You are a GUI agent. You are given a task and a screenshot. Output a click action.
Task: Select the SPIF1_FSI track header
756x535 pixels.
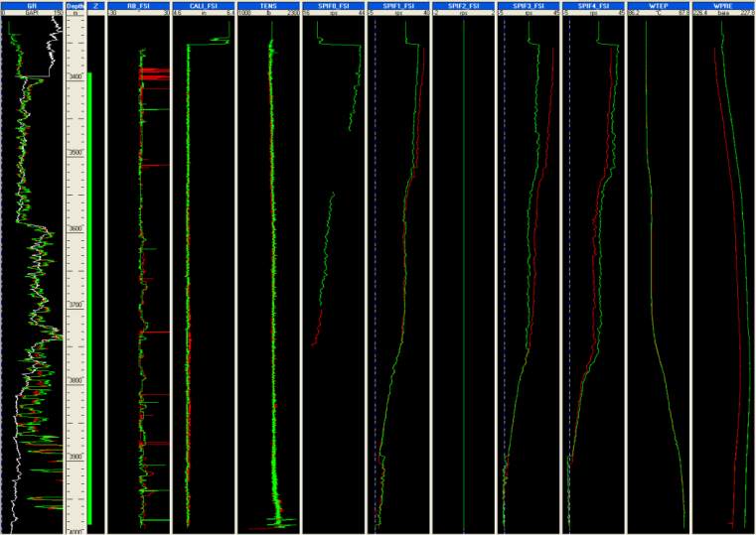398,5
